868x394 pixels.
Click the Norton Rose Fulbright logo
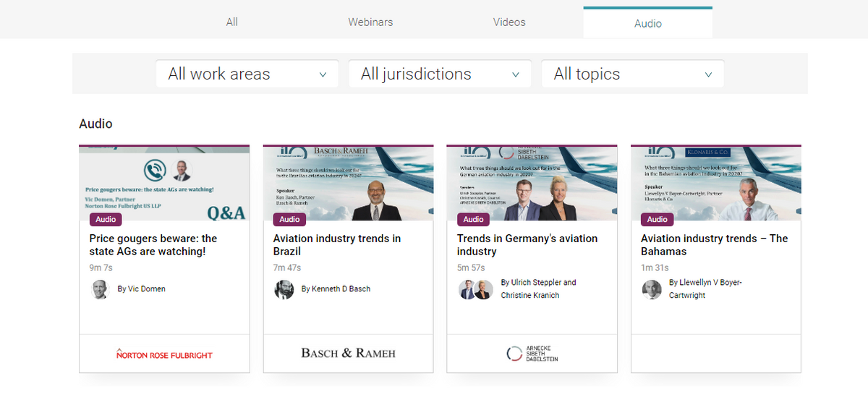(164, 354)
